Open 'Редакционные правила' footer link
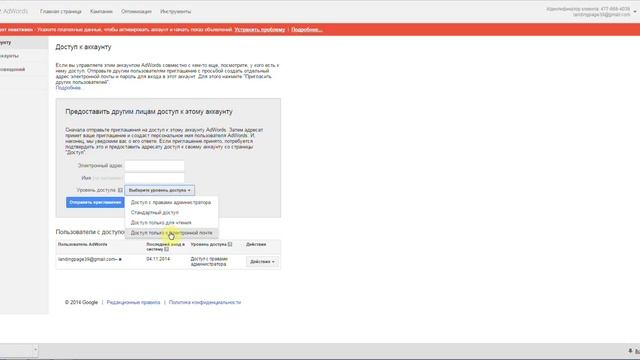 133,302
